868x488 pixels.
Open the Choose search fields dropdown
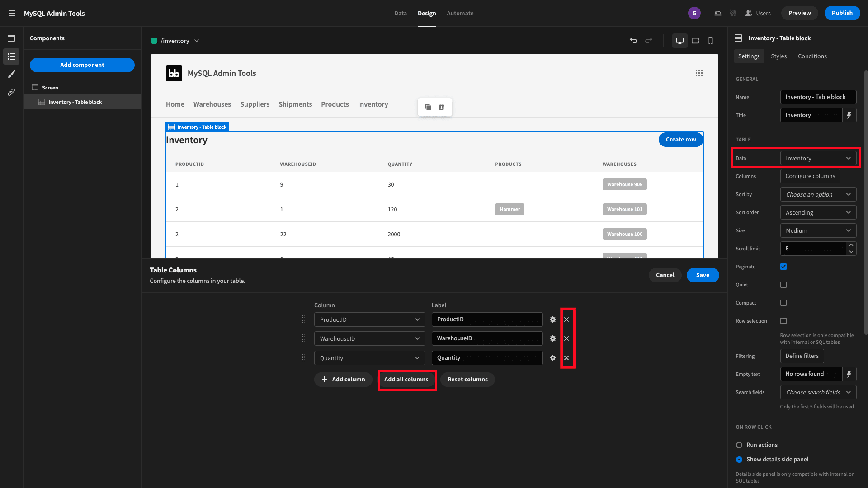coord(818,392)
